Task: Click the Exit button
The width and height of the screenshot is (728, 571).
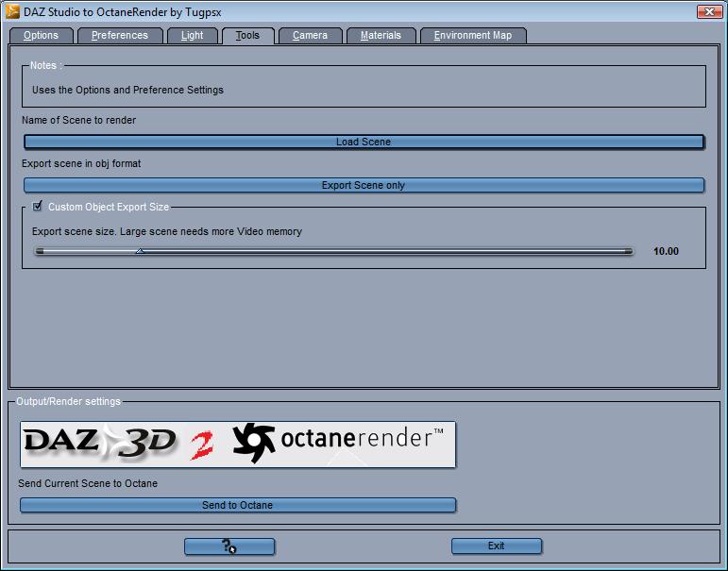Action: click(x=497, y=546)
